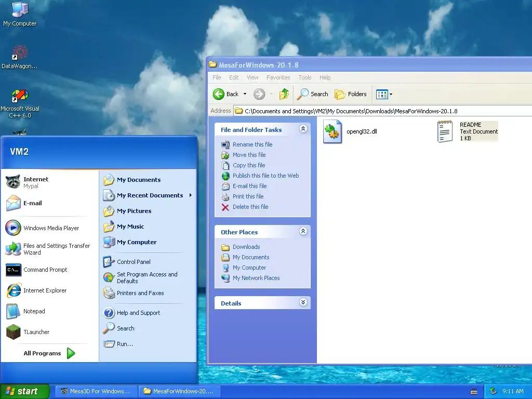
Task: Click the keyboard icon in taskbar
Action: pos(474,392)
